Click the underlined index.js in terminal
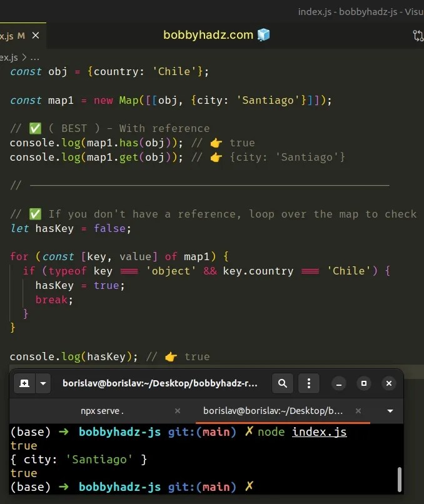This screenshot has height=504, width=424. 319,431
